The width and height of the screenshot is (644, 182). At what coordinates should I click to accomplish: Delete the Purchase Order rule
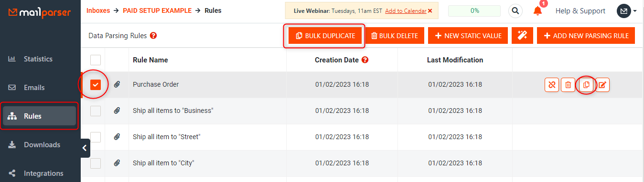point(568,85)
